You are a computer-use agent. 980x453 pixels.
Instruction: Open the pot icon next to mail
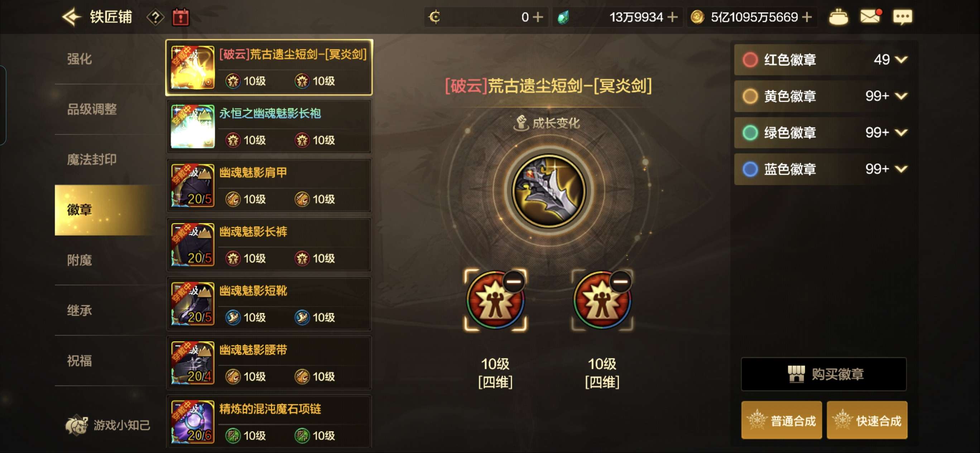(x=838, y=17)
